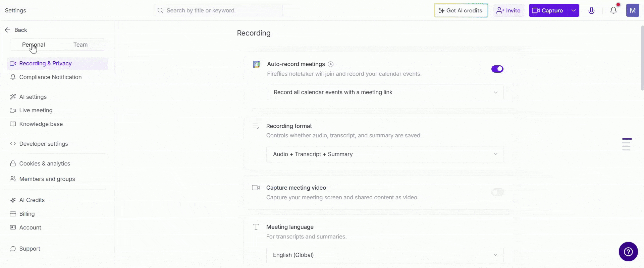Open the English (Global) language dropdown

click(x=385, y=255)
